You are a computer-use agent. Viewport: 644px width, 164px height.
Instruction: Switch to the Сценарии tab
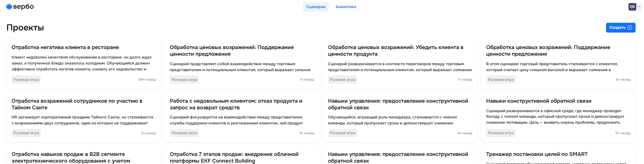316,7
